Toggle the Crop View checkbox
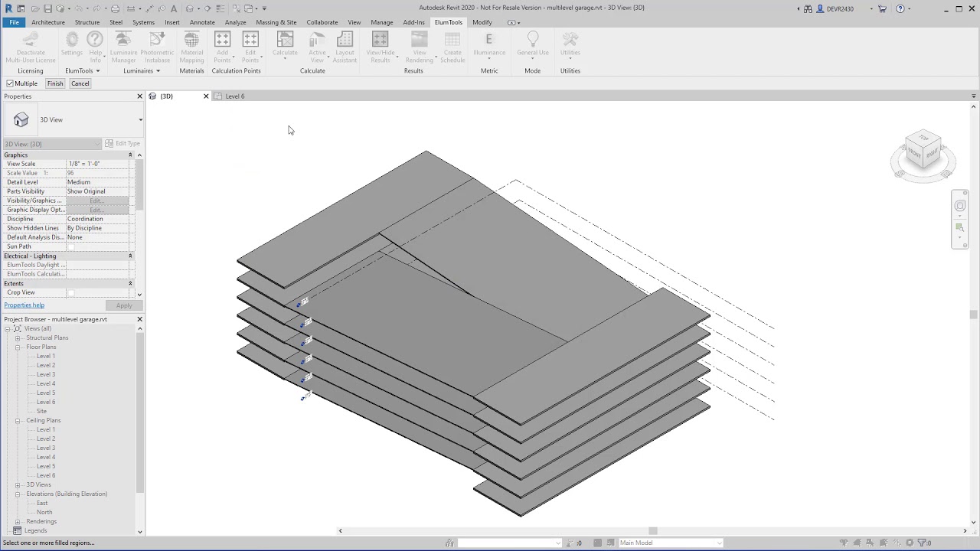 (71, 292)
